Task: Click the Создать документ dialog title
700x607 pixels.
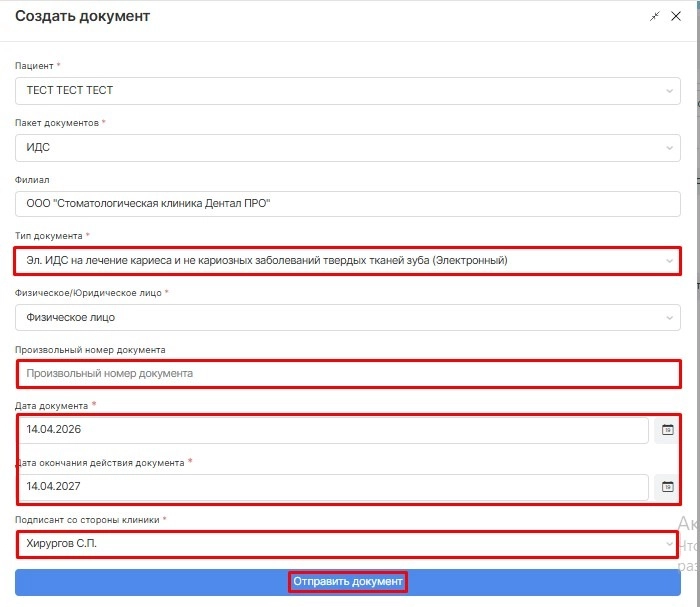Action: 82,17
